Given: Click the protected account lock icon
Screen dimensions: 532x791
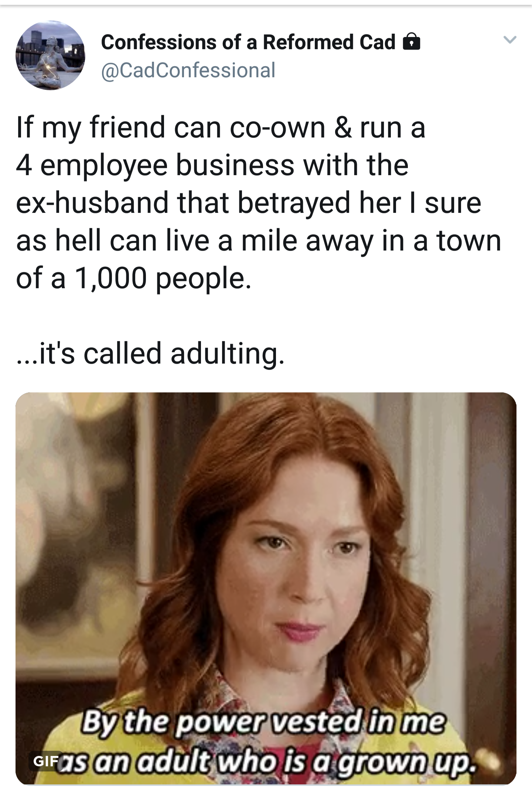Looking at the screenshot, I should coord(411,41).
